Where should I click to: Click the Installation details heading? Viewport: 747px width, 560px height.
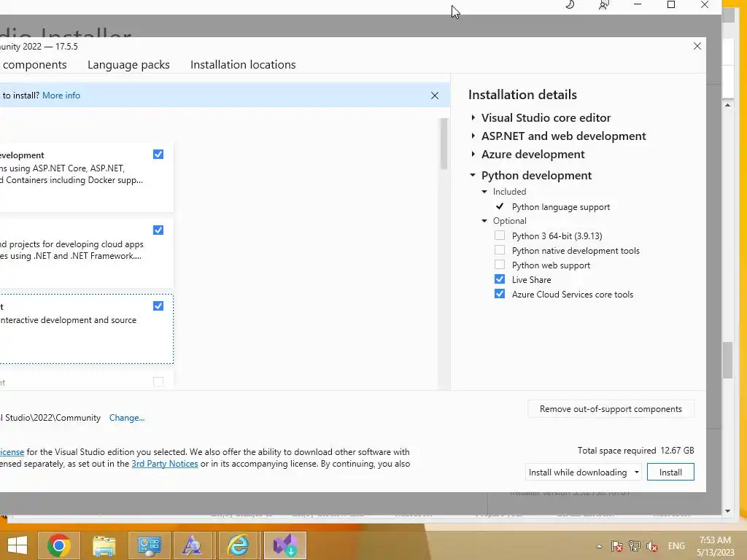click(x=522, y=94)
